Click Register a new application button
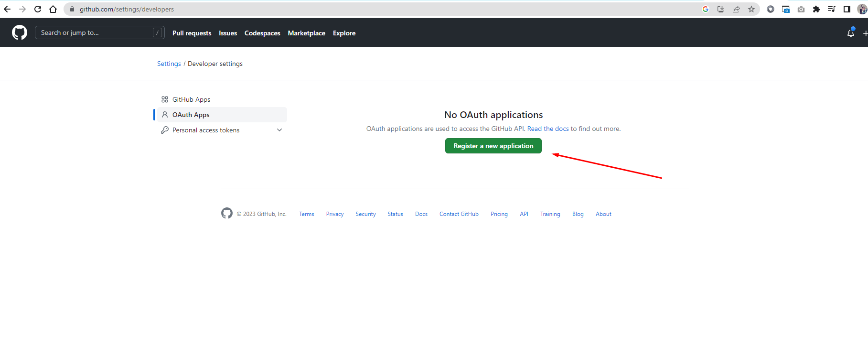Image resolution: width=868 pixels, height=356 pixels. [x=493, y=146]
